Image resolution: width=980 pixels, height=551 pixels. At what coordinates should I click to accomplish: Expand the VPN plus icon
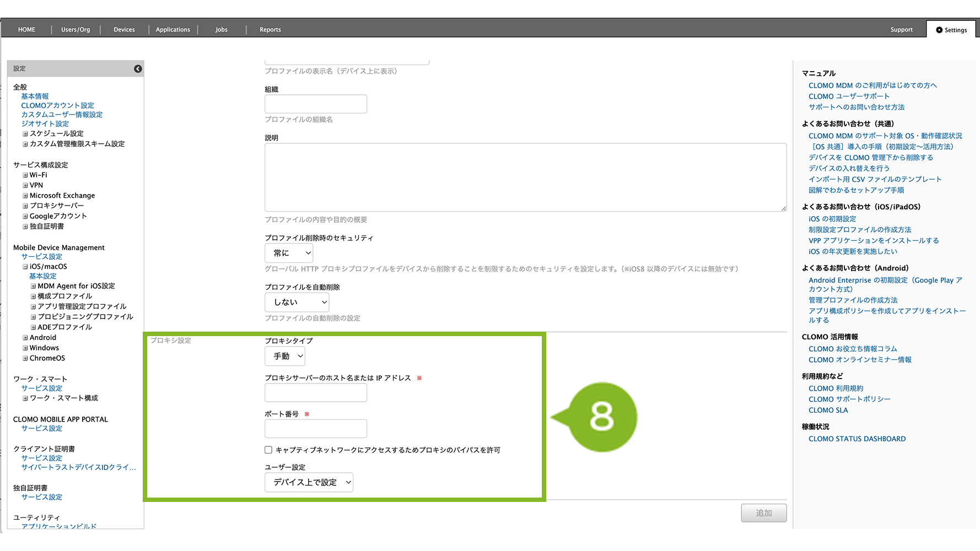point(25,186)
